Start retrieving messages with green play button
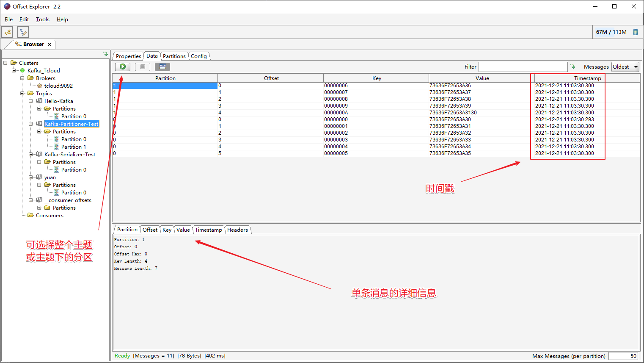Image resolution: width=644 pixels, height=363 pixels. pos(123,67)
